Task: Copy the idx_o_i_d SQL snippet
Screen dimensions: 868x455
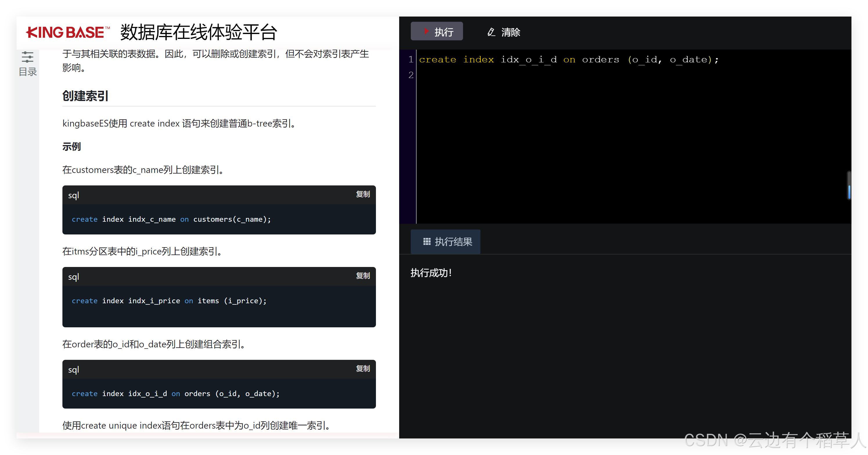Action: click(363, 369)
